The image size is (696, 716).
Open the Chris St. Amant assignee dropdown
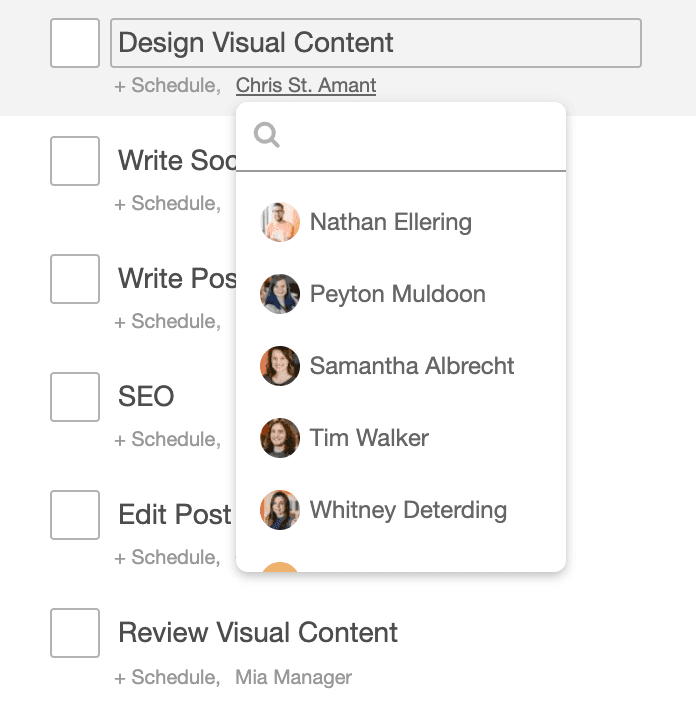306,86
